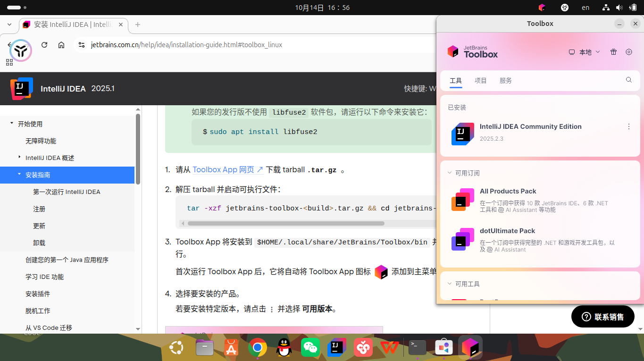This screenshot has width=644, height=361.
Task: View site information icon in address bar
Action: pyautogui.click(x=82, y=45)
